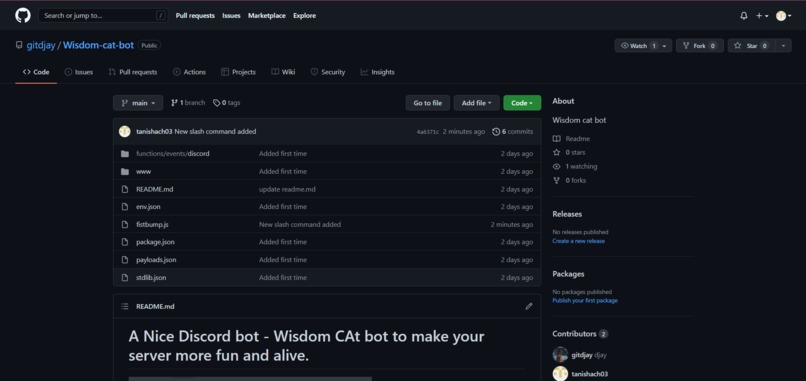This screenshot has height=381, width=806.
Task: Open New slash command added beside fistbump.js
Action: [x=300, y=225]
